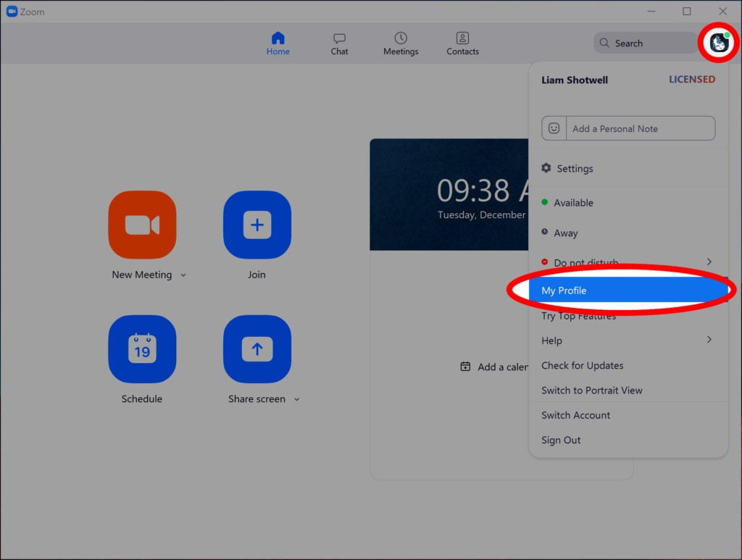Screen dimensions: 742x560
Task: Expand the Help submenu arrow
Action: (709, 340)
